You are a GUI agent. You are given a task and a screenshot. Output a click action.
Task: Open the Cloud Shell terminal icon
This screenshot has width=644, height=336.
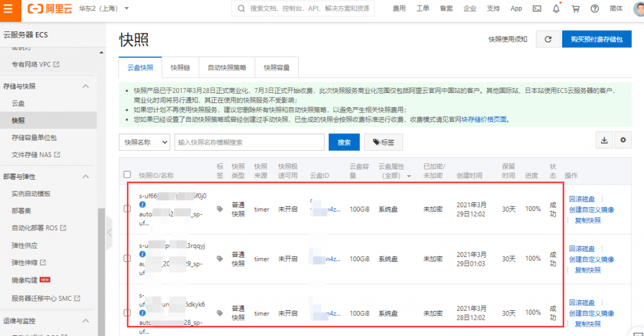tap(536, 9)
